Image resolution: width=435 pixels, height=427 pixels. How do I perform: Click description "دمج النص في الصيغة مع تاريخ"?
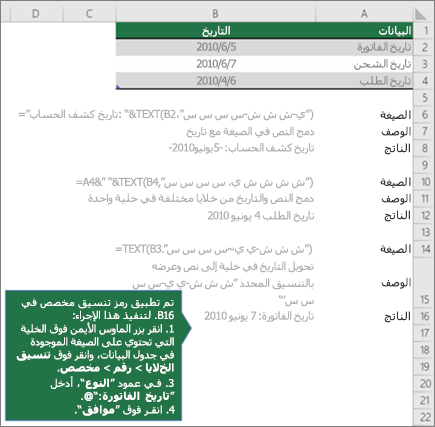pos(250,132)
